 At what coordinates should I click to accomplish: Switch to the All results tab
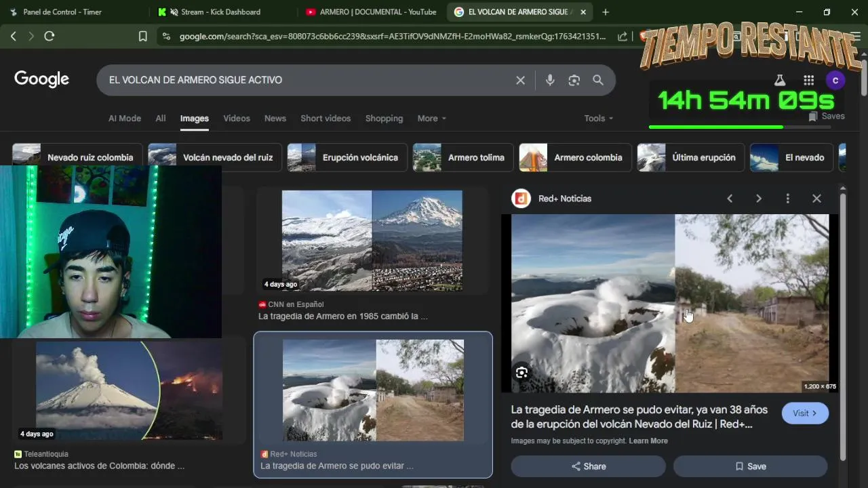(161, 118)
